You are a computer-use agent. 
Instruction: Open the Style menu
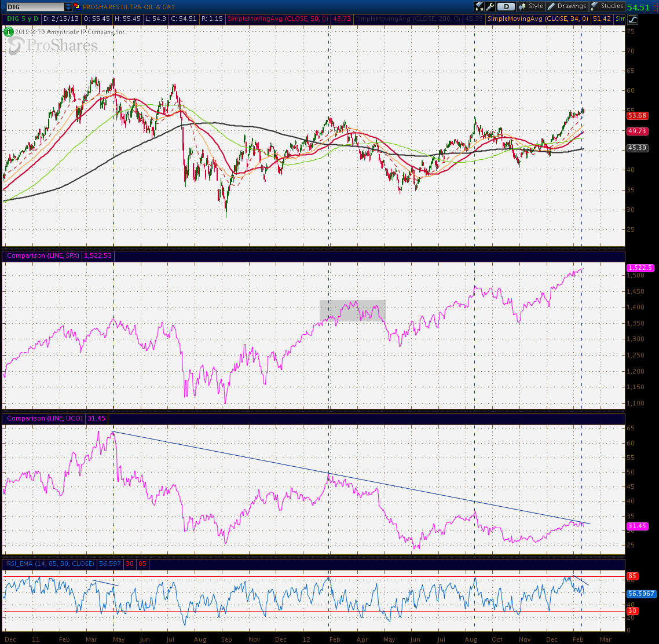pos(531,6)
